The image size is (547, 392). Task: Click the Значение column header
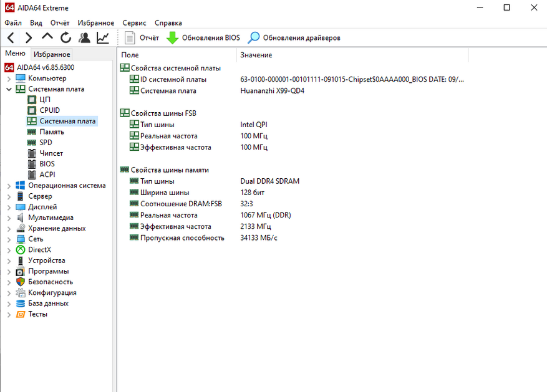[256, 55]
